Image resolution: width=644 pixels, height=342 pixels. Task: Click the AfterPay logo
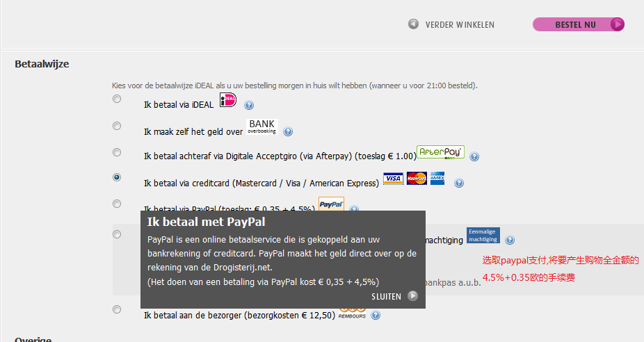(x=440, y=152)
